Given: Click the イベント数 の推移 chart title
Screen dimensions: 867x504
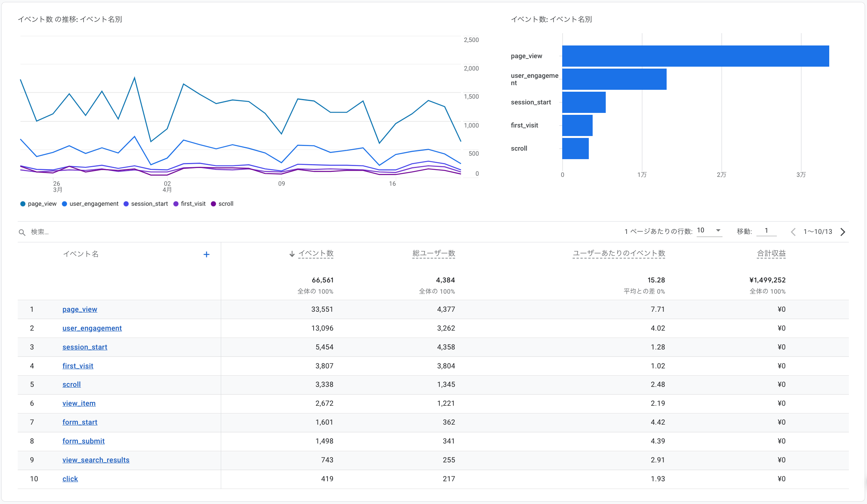Looking at the screenshot, I should pos(70,19).
